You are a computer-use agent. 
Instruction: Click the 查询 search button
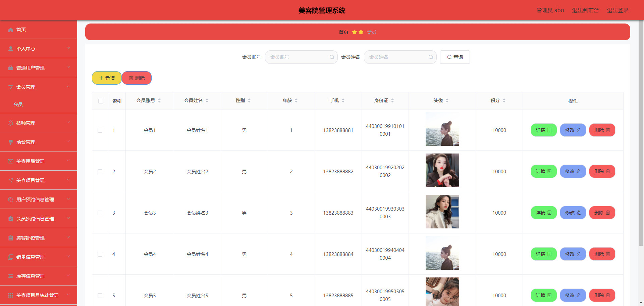point(455,57)
